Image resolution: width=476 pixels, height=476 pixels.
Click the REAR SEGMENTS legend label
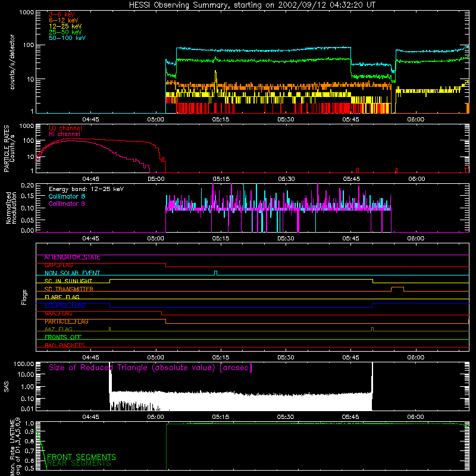coord(80,464)
